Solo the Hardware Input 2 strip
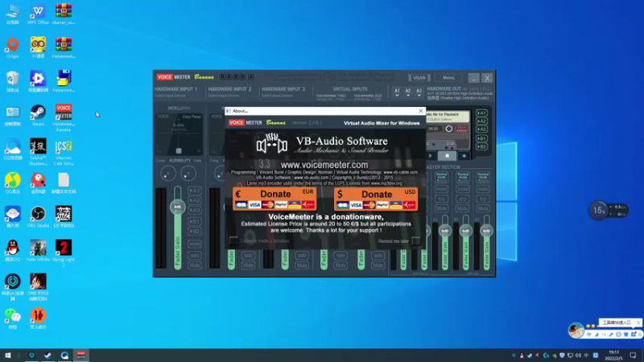644x362 pixels. coord(249,255)
